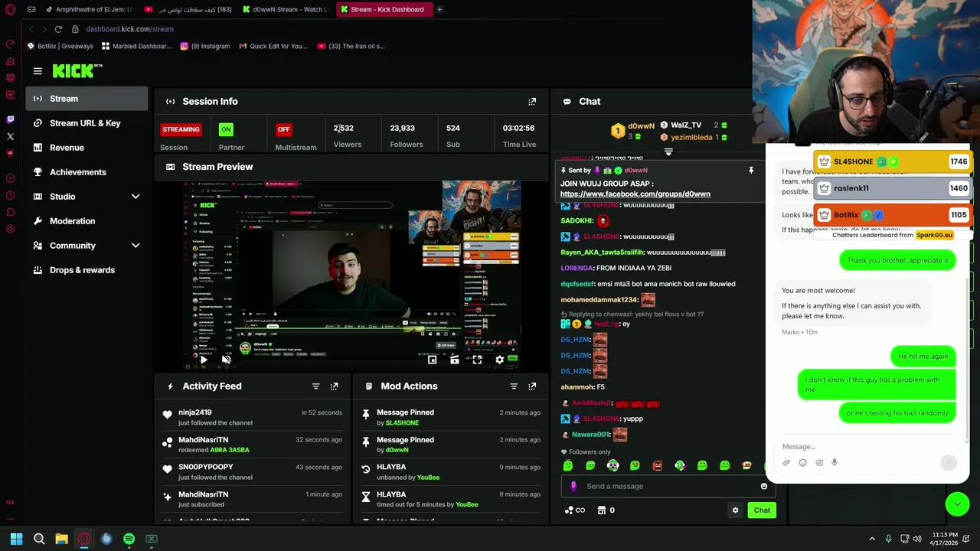Click the dashboard.kick.com address bar
Image resolution: width=980 pixels, height=551 pixels.
coord(129,29)
